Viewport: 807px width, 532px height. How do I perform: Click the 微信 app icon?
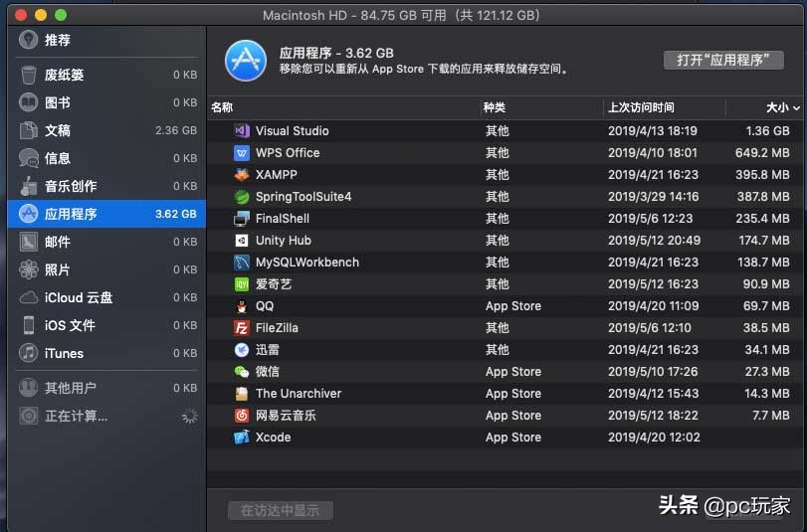click(x=242, y=372)
